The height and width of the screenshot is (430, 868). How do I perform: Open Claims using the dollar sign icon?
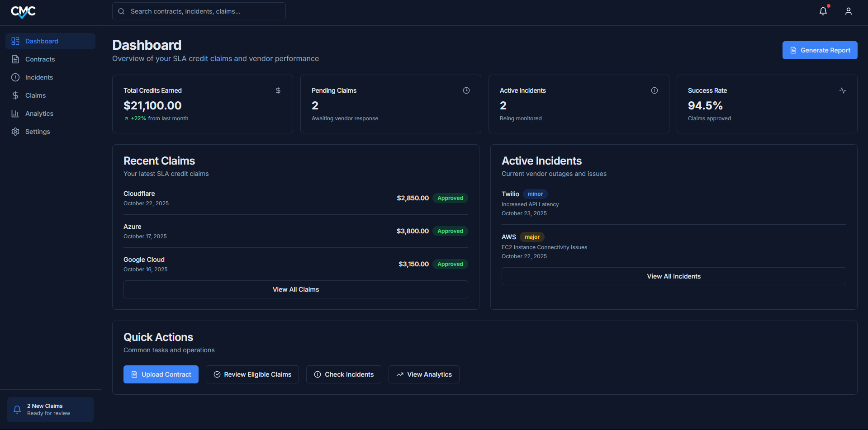point(15,95)
